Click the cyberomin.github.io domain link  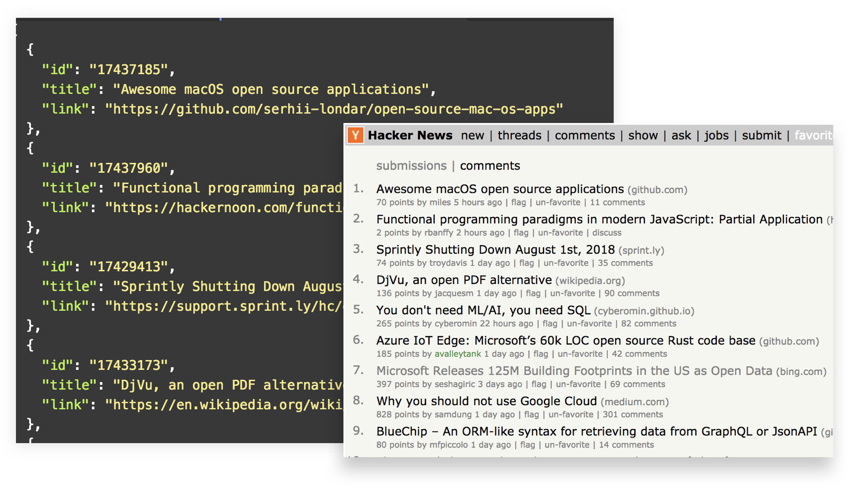pos(644,311)
